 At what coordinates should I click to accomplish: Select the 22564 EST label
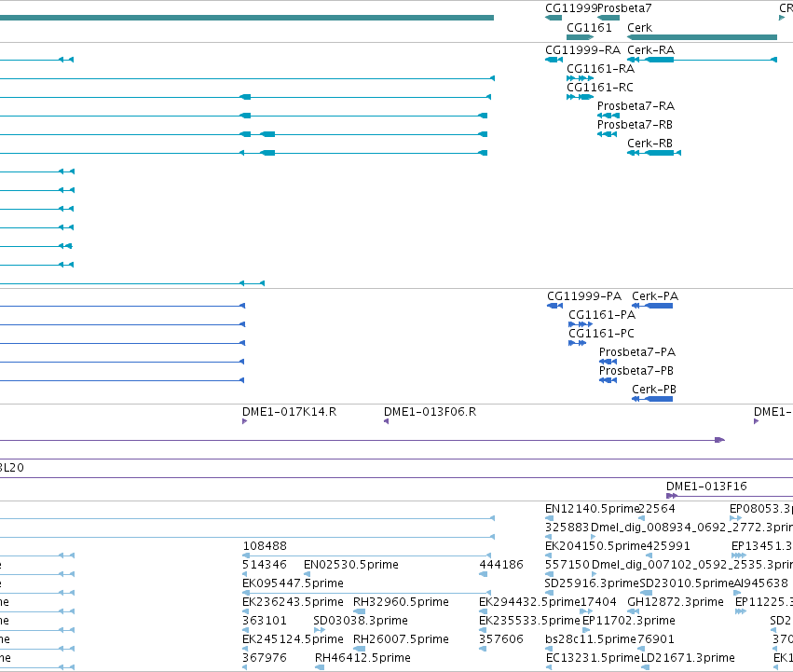656,509
